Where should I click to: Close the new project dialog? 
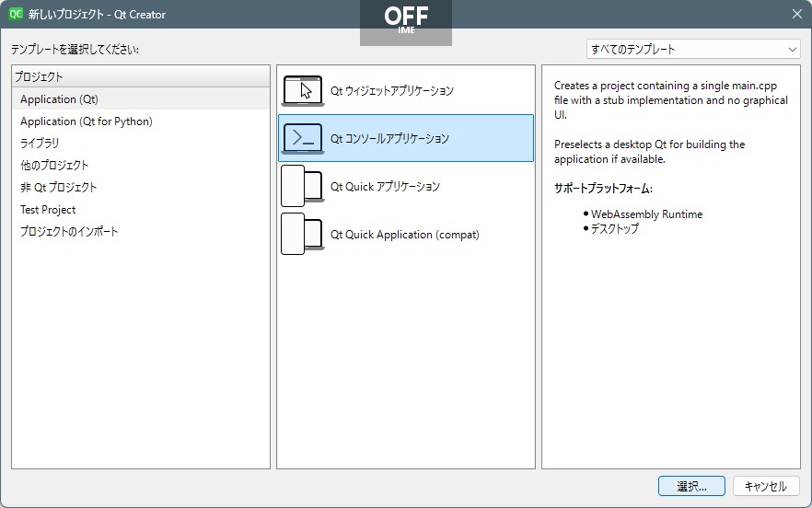(797, 14)
